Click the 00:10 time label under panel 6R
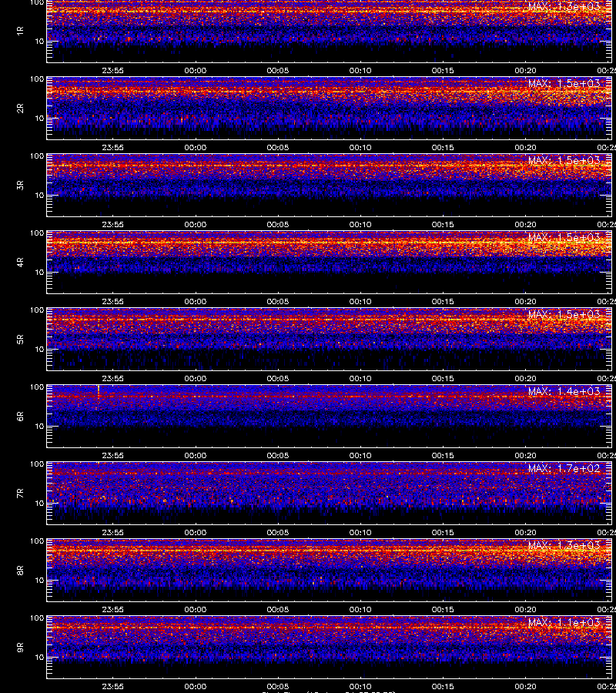The height and width of the screenshot is (693, 616). tap(360, 455)
